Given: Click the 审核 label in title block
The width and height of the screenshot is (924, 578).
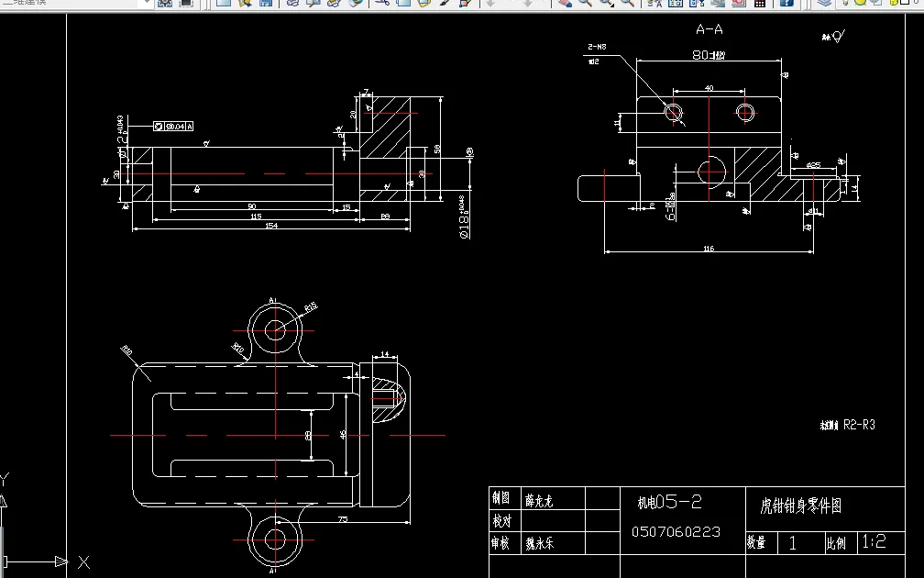Looking at the screenshot, I should click(500, 542).
